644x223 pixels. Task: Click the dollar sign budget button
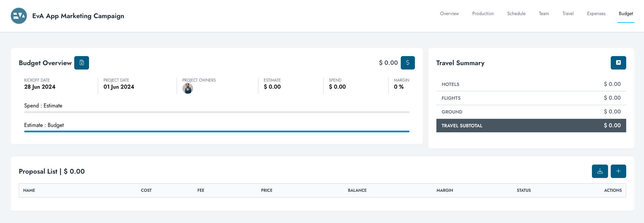click(x=407, y=63)
